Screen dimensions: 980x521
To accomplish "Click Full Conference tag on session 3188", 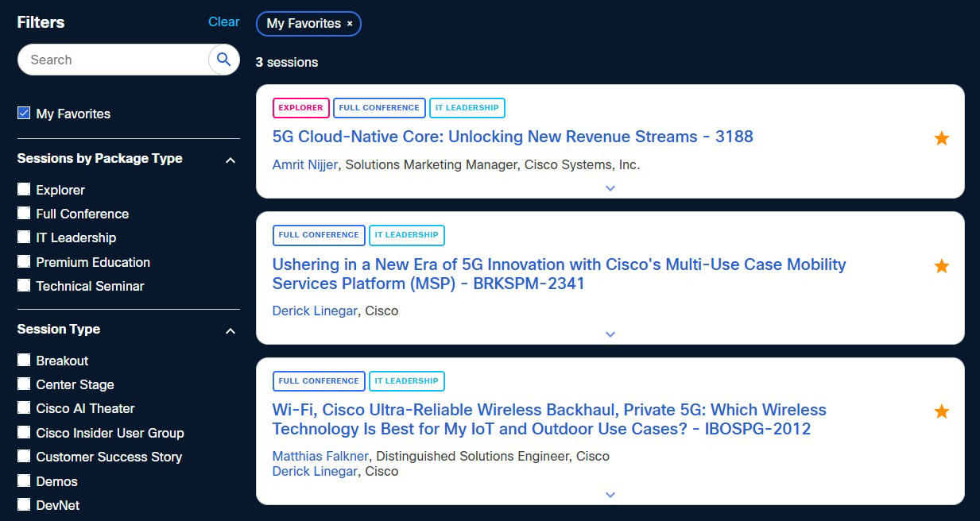I will pos(379,108).
